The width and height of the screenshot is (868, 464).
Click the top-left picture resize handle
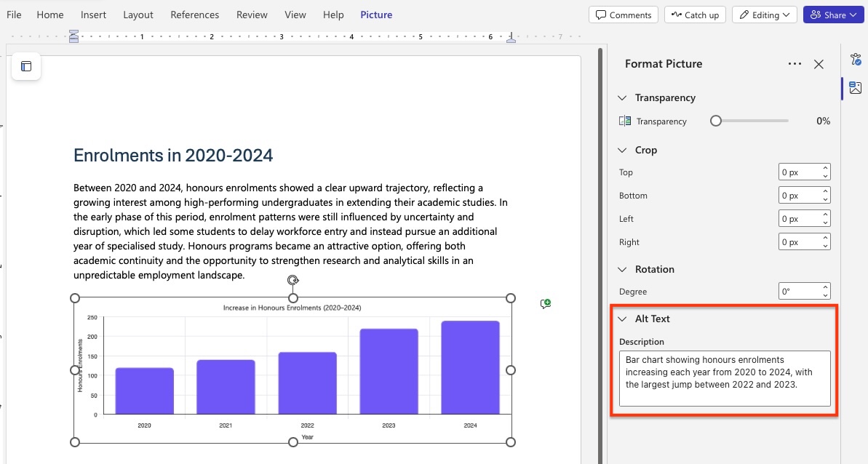75,298
